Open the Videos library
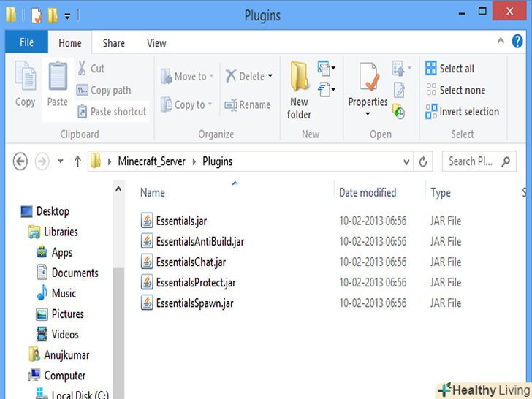The height and width of the screenshot is (399, 532). point(65,334)
